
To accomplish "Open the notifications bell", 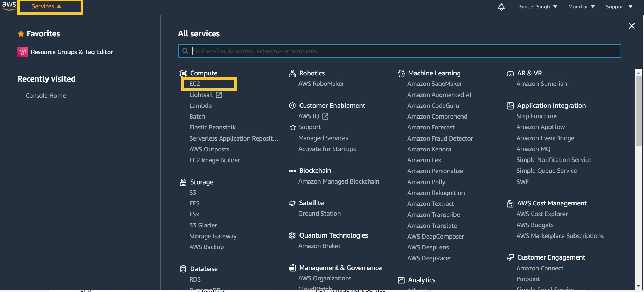I will (x=501, y=7).
